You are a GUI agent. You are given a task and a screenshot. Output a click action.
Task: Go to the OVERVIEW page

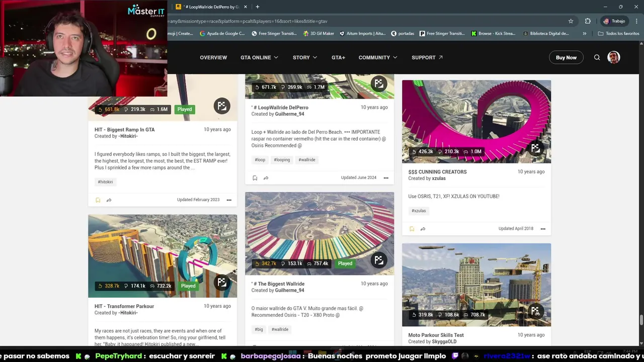(213, 57)
